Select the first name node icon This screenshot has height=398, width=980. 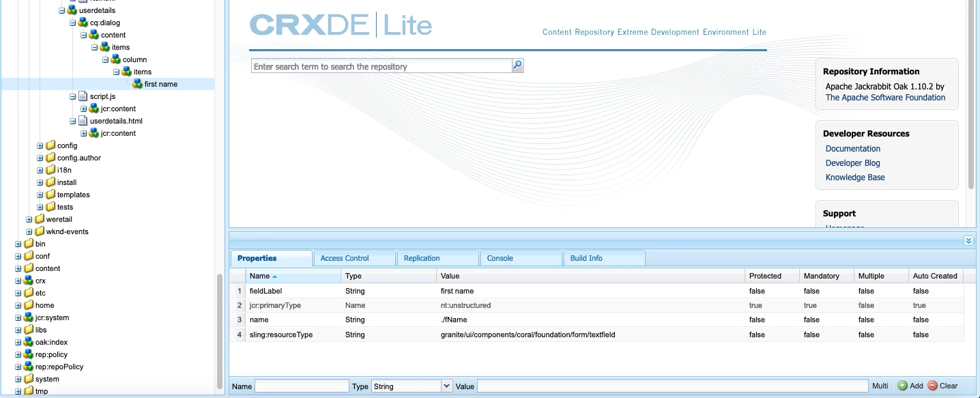pos(138,84)
